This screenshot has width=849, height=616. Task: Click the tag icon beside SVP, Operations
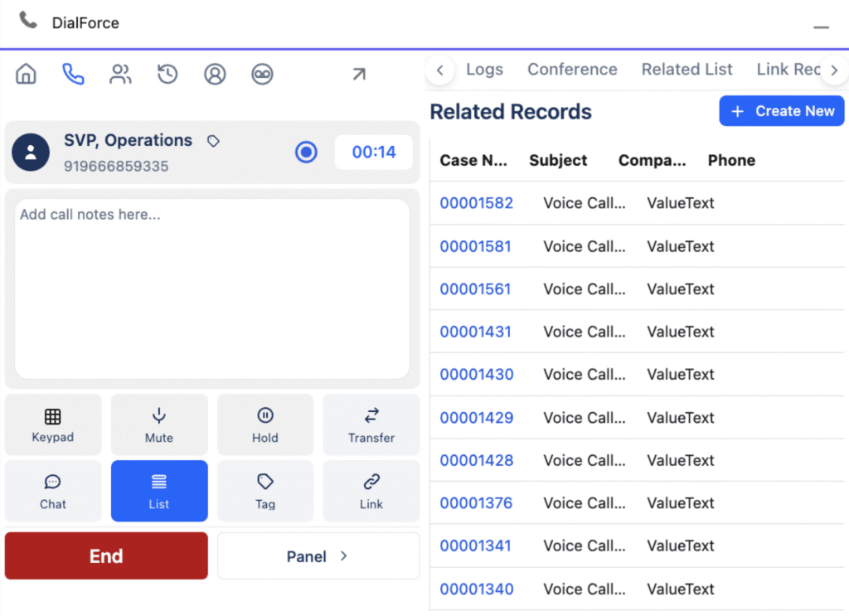(213, 142)
